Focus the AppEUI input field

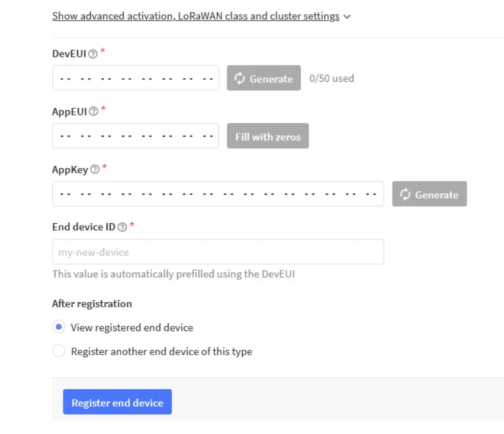pos(136,136)
